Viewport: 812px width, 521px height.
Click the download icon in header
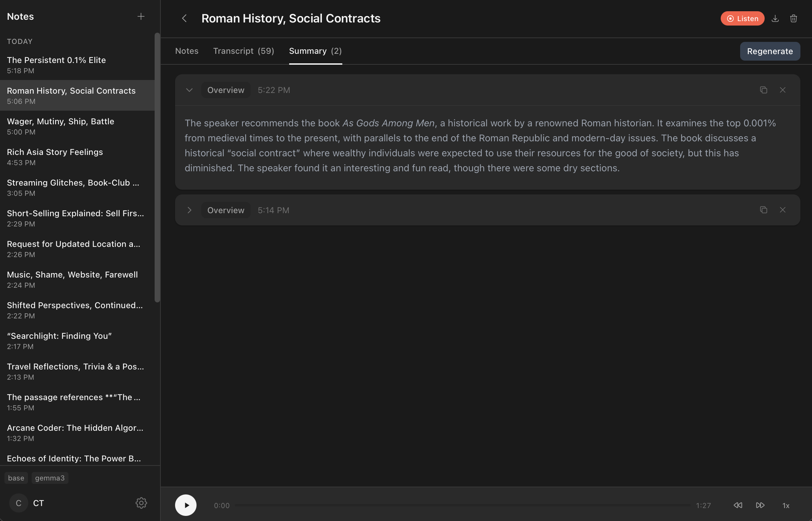click(x=775, y=18)
